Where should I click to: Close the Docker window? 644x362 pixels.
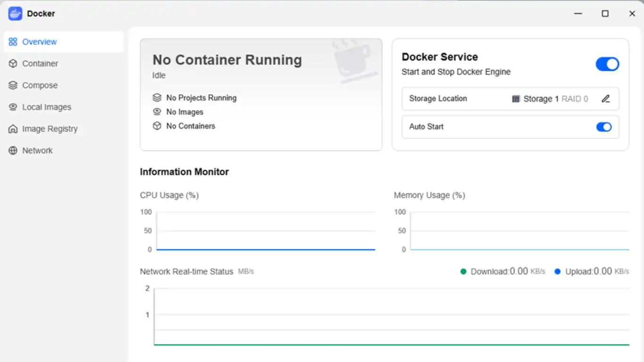(632, 14)
